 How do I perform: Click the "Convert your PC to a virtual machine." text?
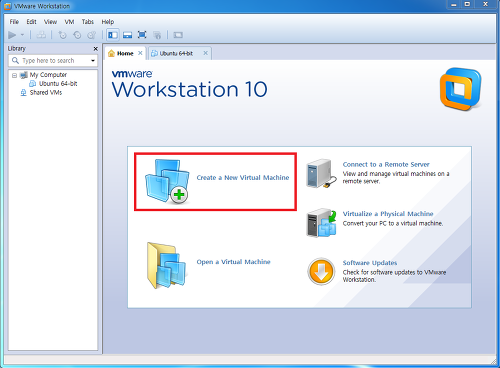coord(393,223)
